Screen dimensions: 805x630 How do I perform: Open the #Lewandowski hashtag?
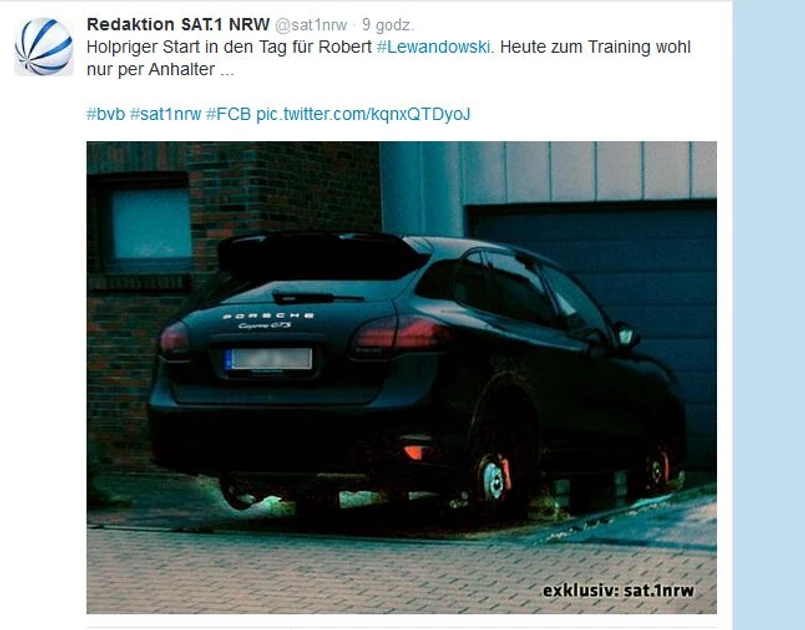(435, 47)
